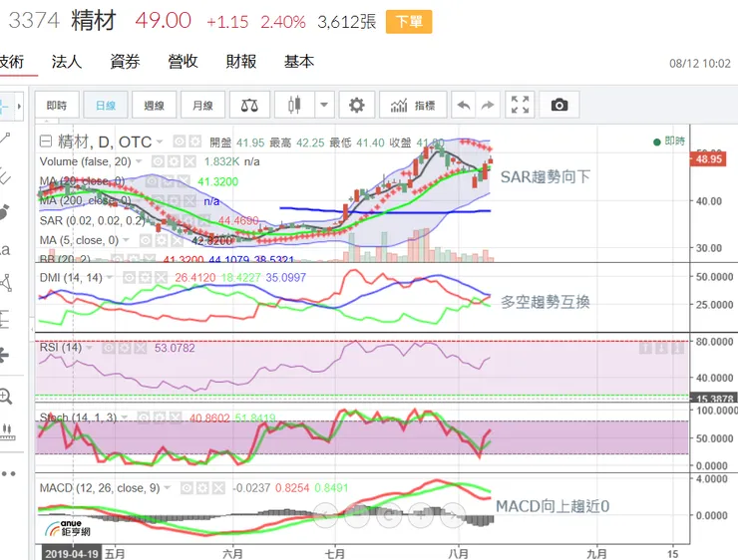Enter fullscreen chart mode

520,105
